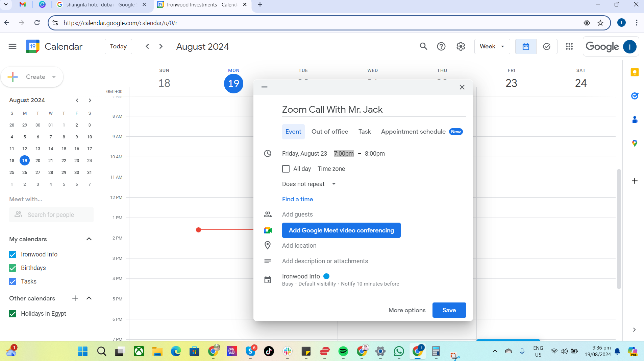The image size is (644, 361).
Task: Switch to the Gmail pinned tab
Action: 23,5
